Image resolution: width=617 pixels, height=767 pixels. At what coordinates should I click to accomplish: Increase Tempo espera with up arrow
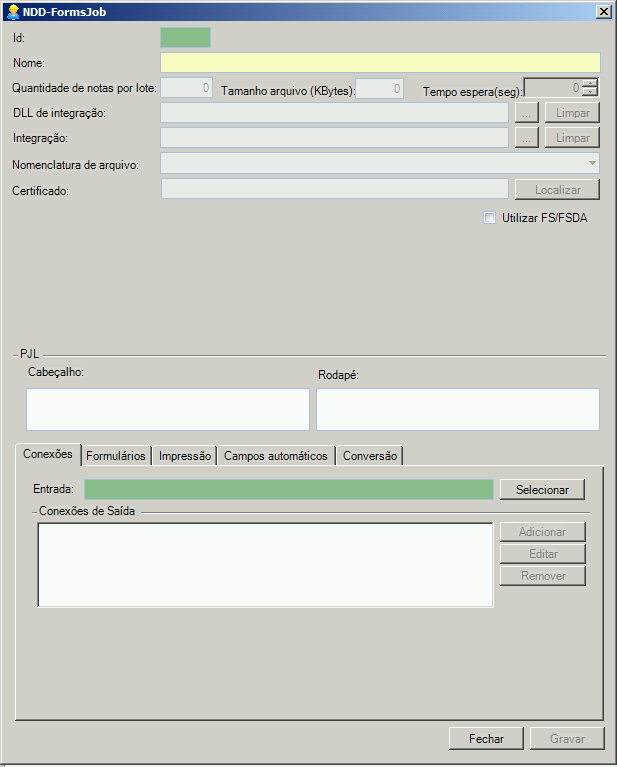tap(591, 83)
